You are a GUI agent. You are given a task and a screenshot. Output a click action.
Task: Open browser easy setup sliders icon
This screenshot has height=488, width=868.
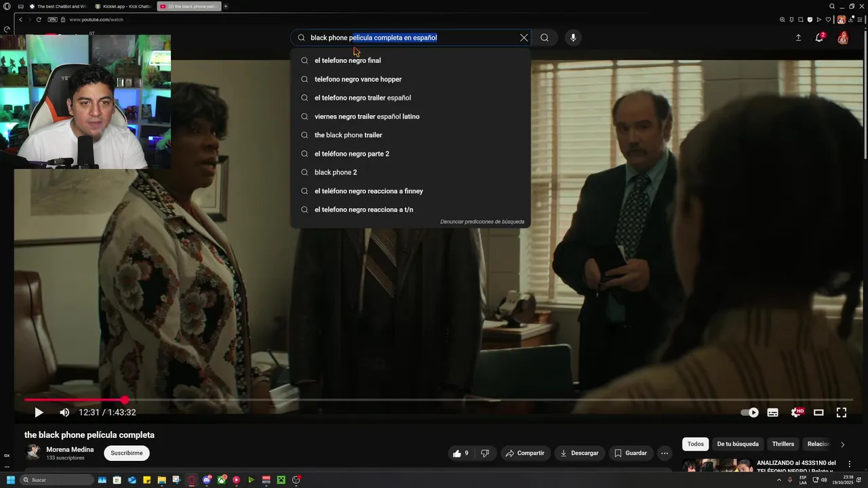(x=860, y=20)
